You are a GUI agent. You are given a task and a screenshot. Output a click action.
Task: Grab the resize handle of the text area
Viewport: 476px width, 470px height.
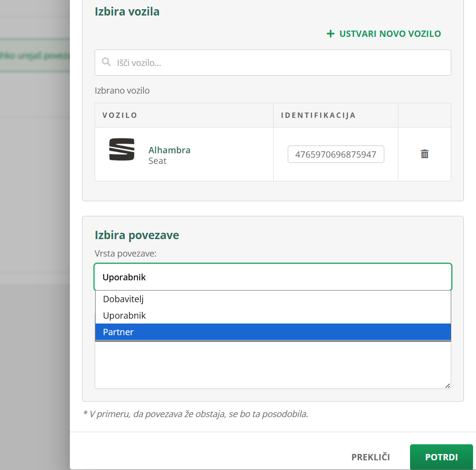pos(447,386)
